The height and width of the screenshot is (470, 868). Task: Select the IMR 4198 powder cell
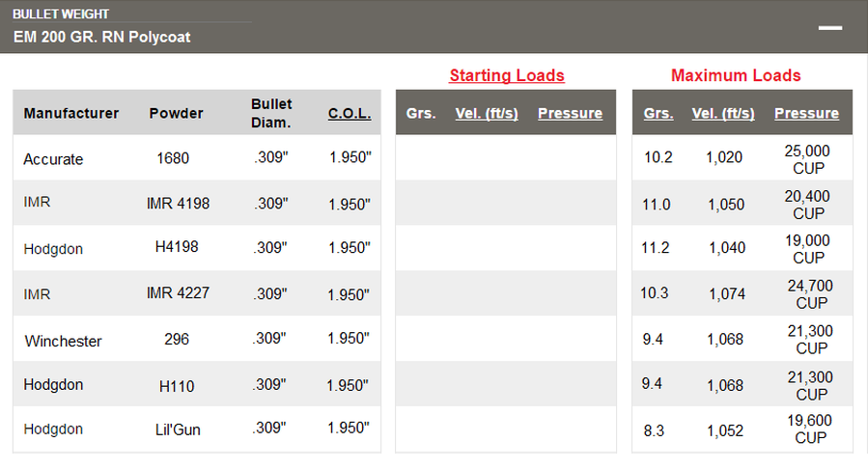(178, 204)
